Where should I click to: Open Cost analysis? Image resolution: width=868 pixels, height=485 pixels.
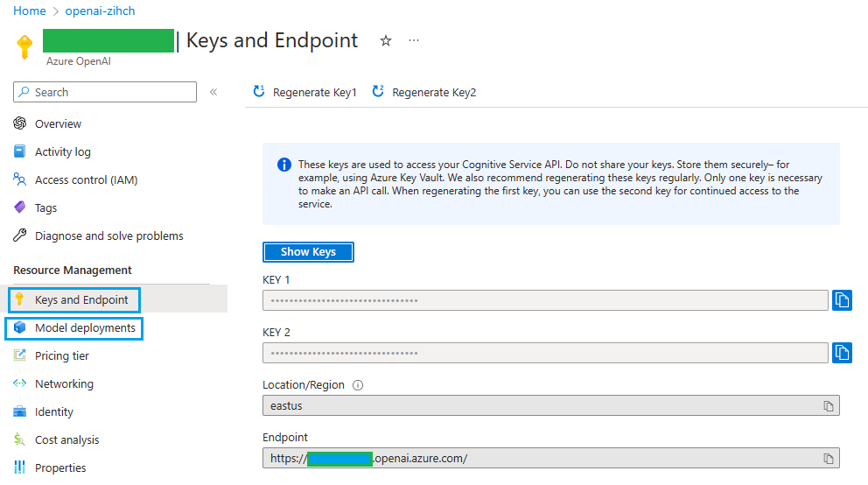click(x=67, y=440)
